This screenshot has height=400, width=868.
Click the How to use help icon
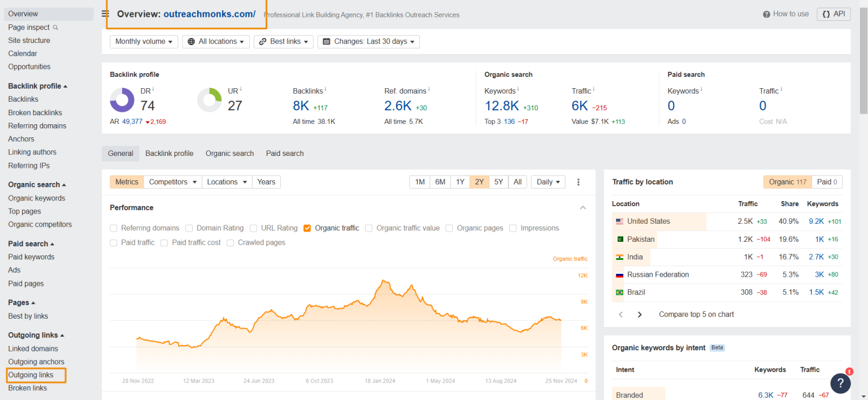pos(766,14)
